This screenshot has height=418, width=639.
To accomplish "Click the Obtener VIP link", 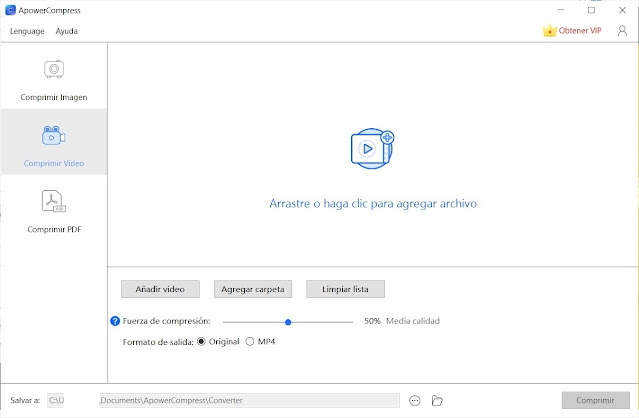I will 580,31.
